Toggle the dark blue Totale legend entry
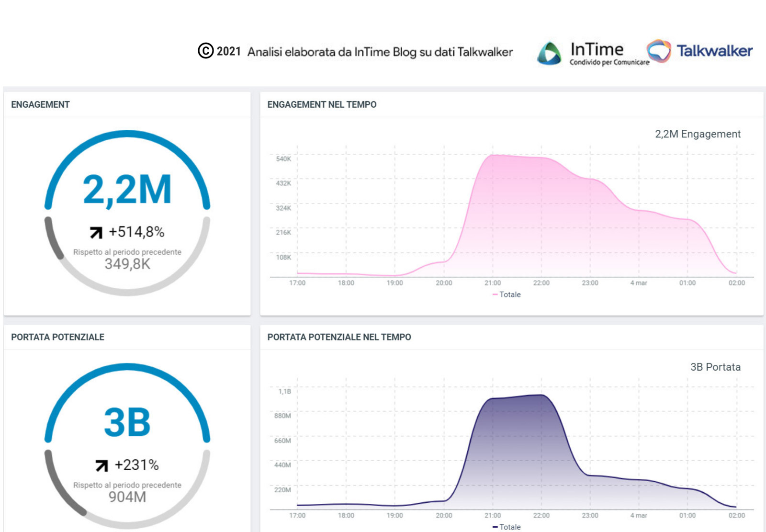The height and width of the screenshot is (532, 766). pyautogui.click(x=507, y=527)
